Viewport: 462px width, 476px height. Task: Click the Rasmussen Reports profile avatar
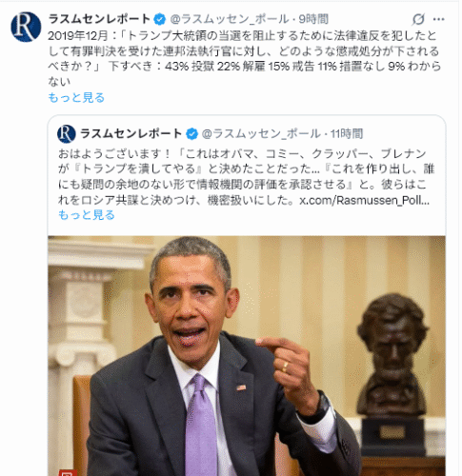coord(26,27)
